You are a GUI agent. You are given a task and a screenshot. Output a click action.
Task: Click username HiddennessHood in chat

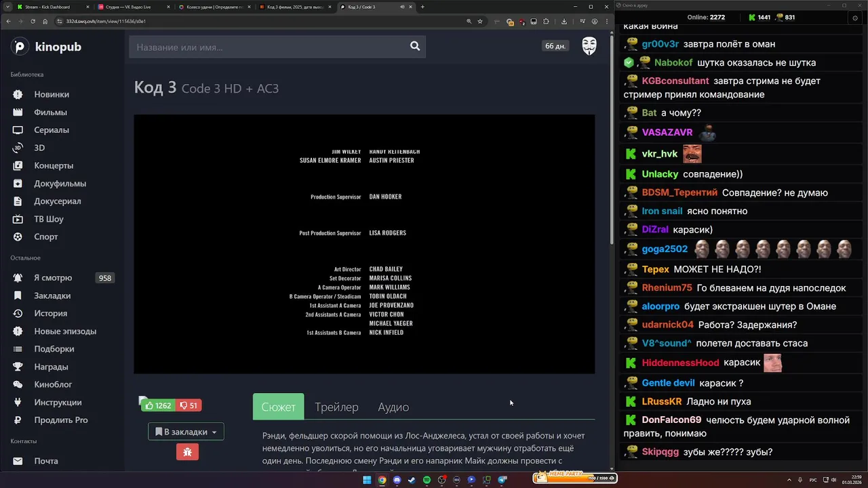point(680,363)
